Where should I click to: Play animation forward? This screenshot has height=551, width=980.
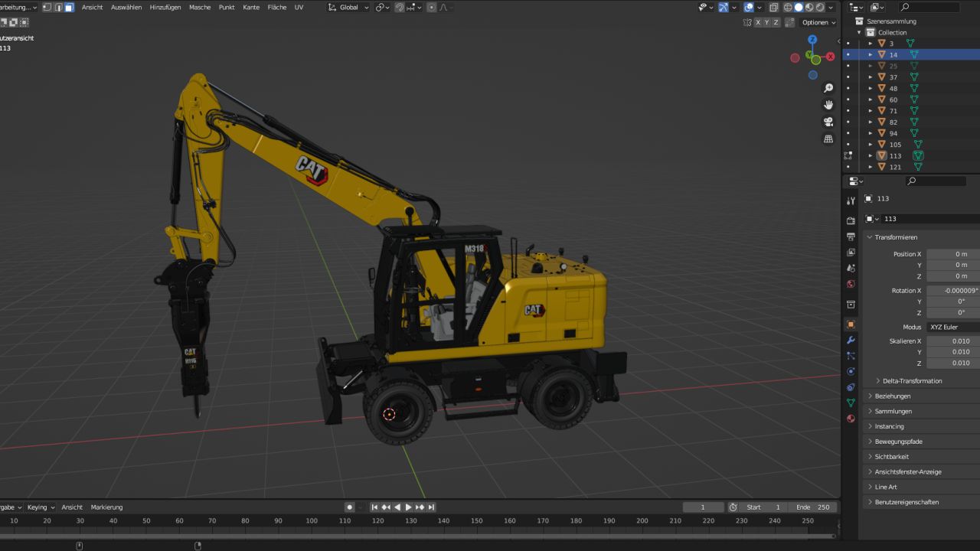pyautogui.click(x=408, y=507)
